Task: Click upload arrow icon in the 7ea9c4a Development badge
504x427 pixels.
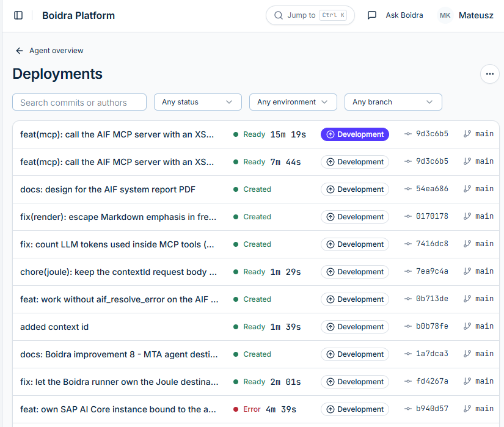Action: 331,272
